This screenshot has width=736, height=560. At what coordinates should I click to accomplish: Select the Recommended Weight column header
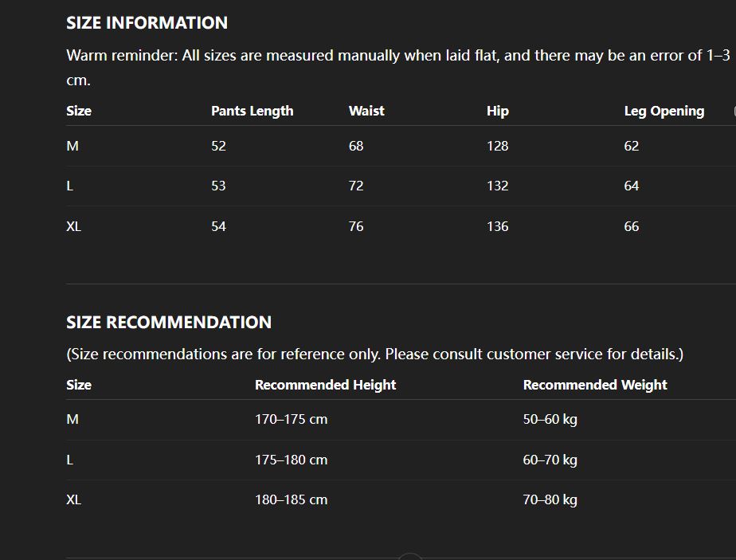595,385
